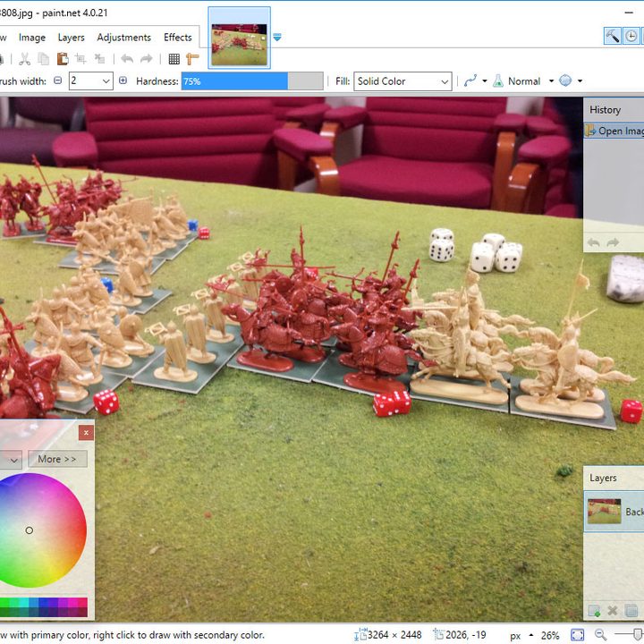Click the blend mode flask icon

(x=498, y=80)
